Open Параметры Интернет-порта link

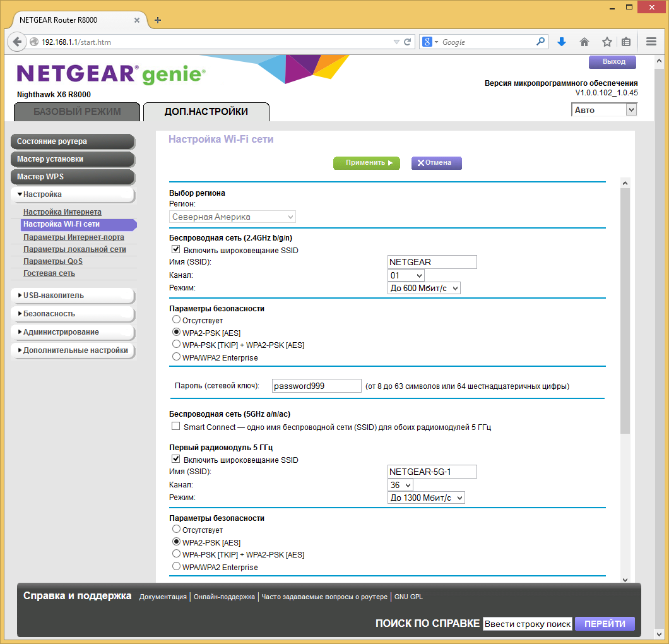(x=74, y=237)
